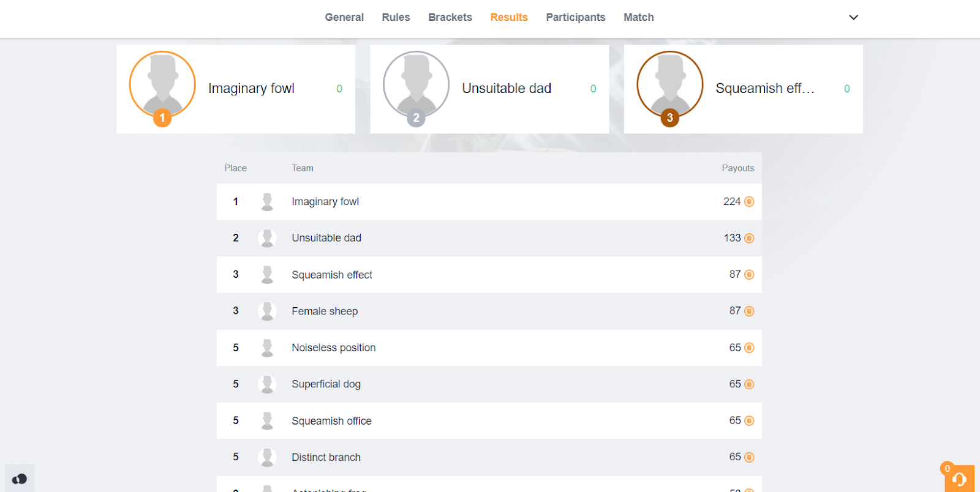Click the dark mode toggle icon

(x=20, y=479)
